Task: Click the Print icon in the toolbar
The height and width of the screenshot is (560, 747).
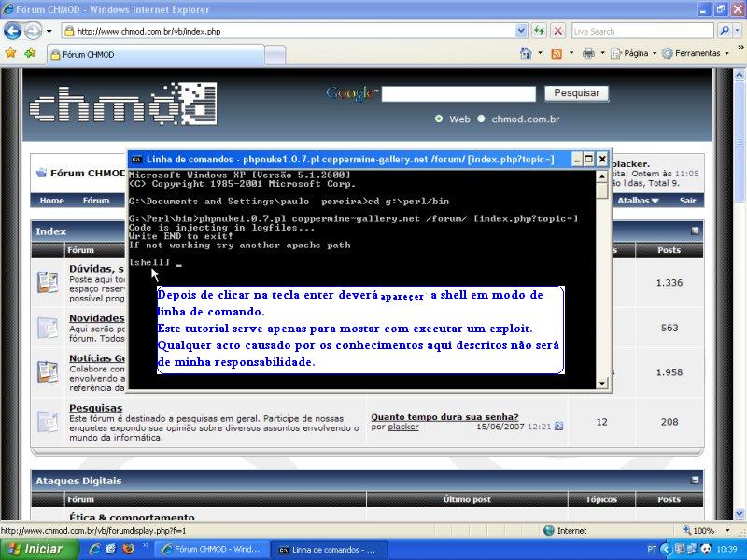Action: [x=588, y=53]
